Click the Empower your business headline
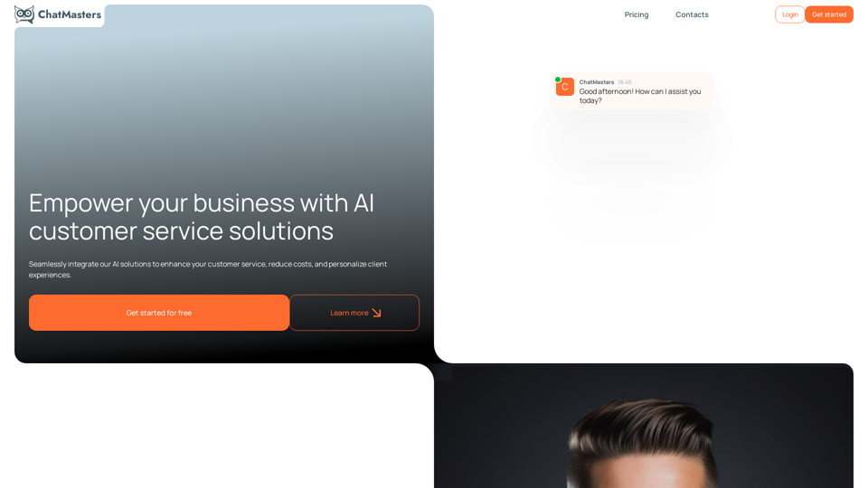 202,216
